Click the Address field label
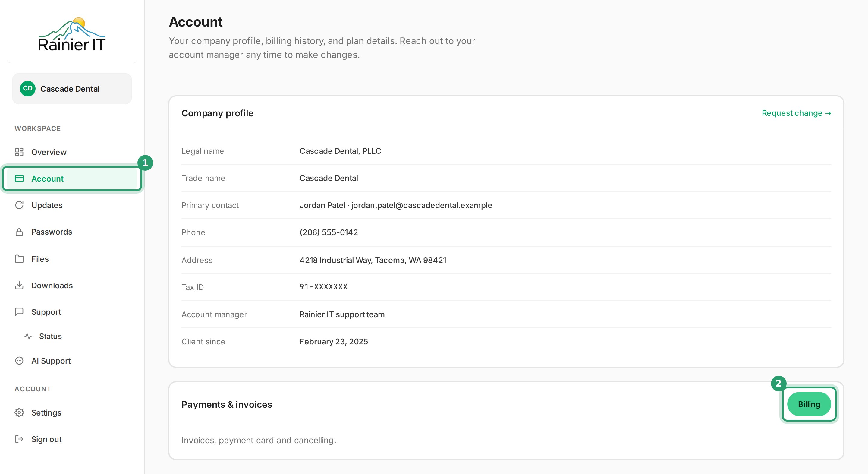The height and width of the screenshot is (474, 868). tap(197, 260)
